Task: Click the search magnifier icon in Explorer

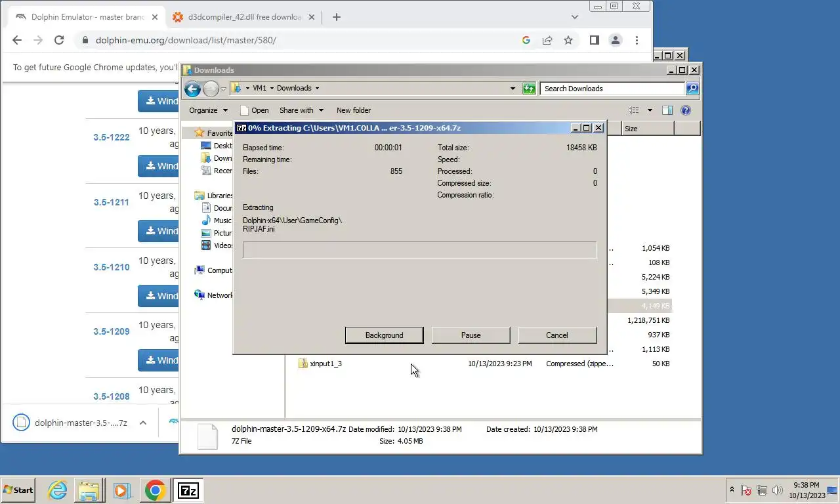Action: click(x=692, y=88)
